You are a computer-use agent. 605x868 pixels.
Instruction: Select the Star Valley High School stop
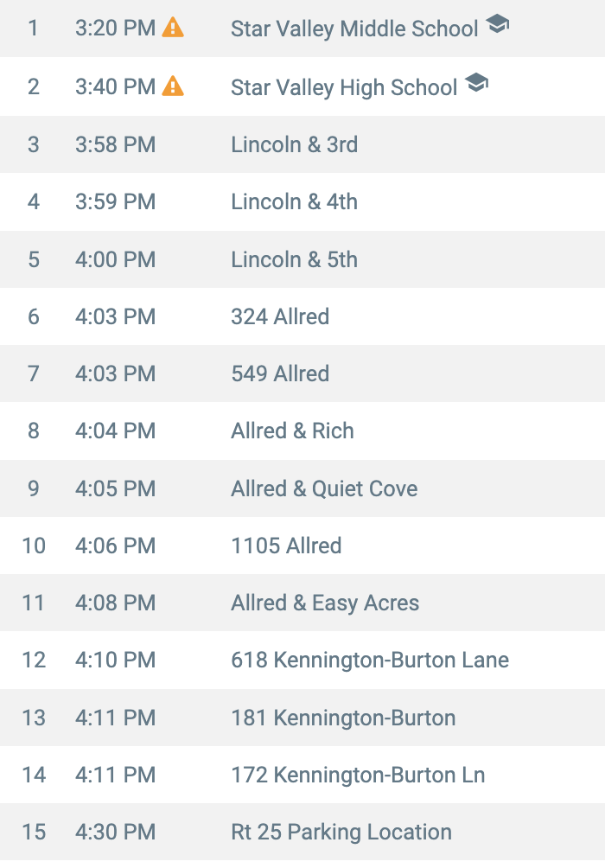344,87
